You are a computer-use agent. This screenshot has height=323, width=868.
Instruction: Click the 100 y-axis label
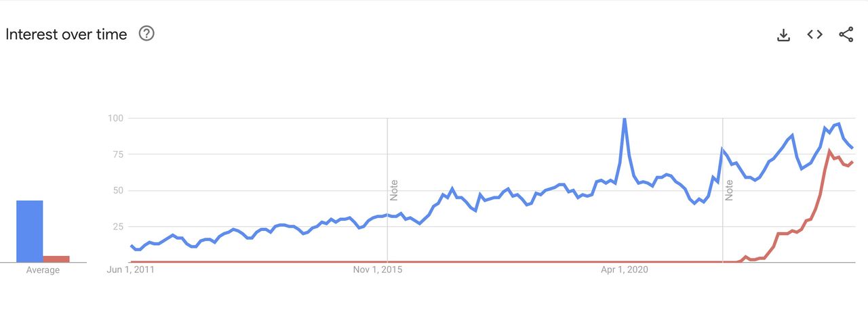pyautogui.click(x=115, y=119)
